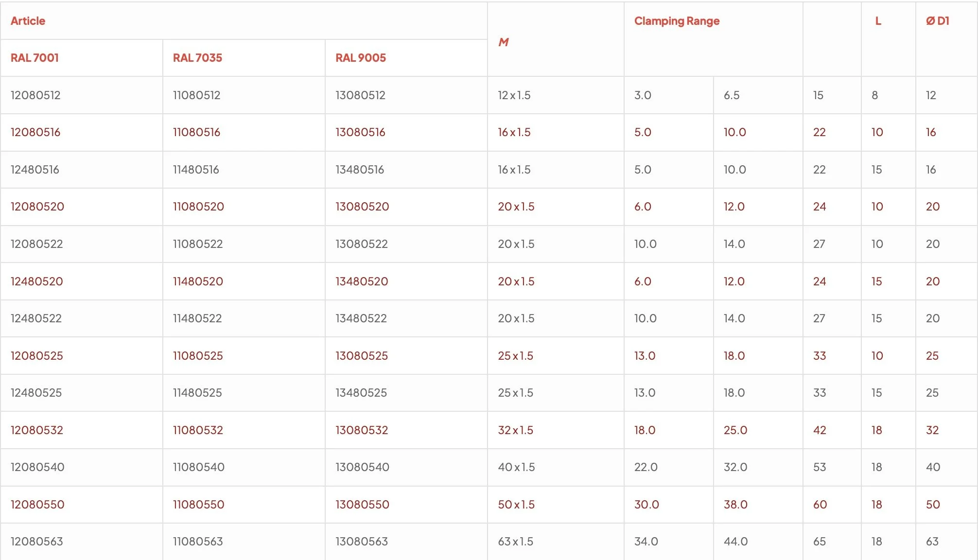This screenshot has height=560, width=978.
Task: Click the RAL 7001 column header
Action: 35,58
